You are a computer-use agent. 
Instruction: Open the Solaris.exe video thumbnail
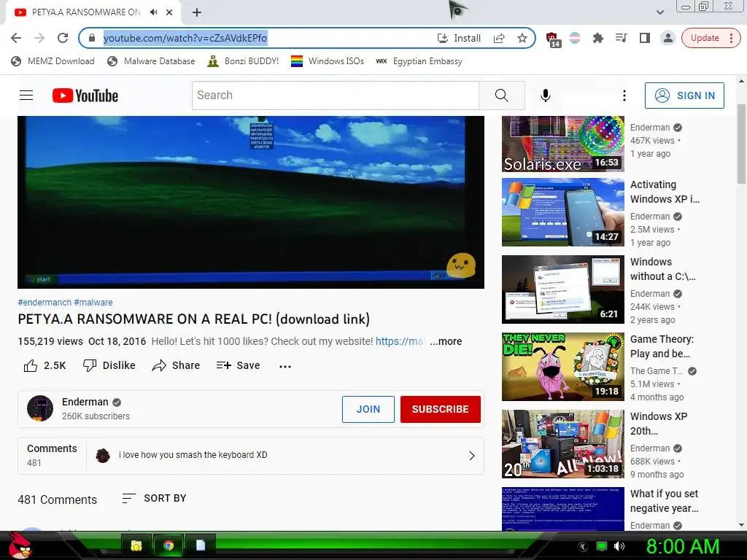pos(562,144)
